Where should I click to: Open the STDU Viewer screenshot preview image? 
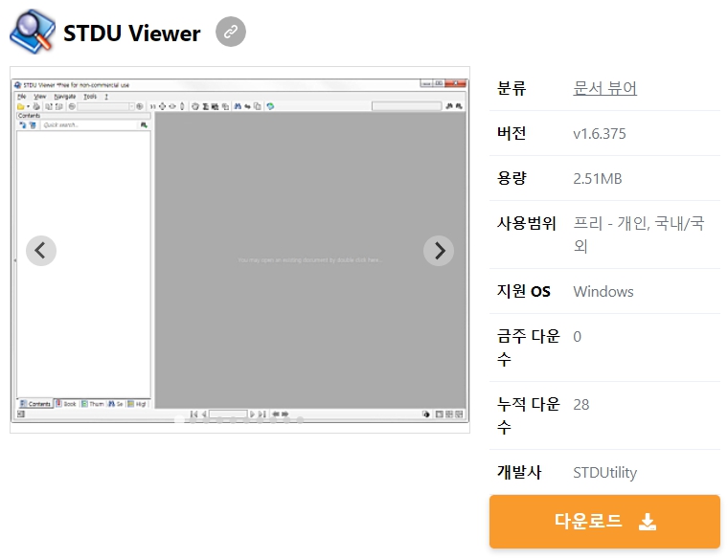click(x=239, y=250)
